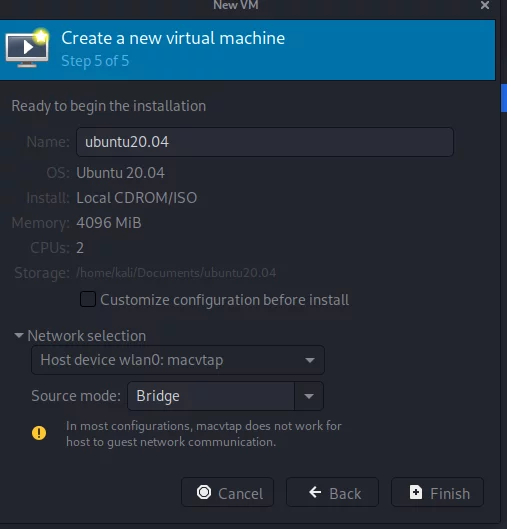This screenshot has height=529, width=507.
Task: Enable Customize configuration before install checkbox
Action: click(88, 299)
